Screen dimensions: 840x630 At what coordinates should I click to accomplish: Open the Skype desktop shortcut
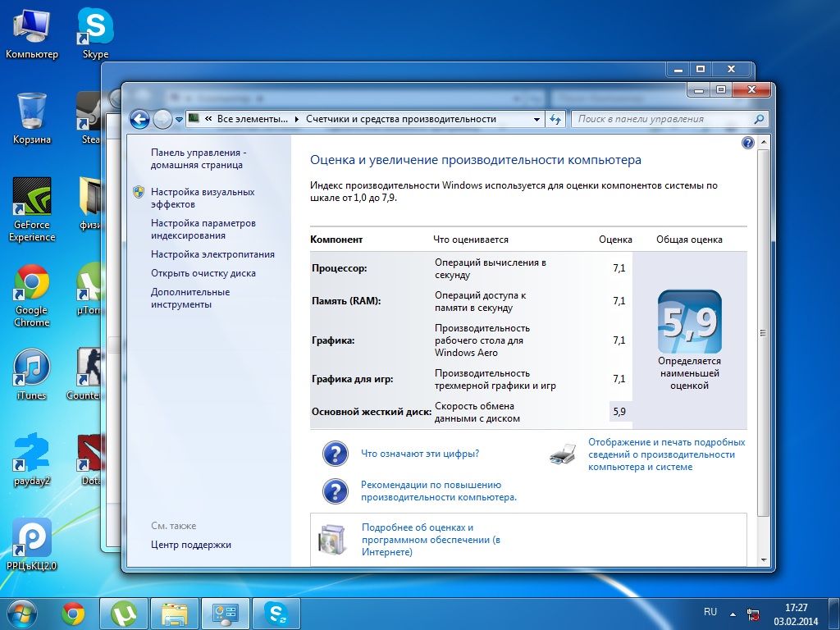[95, 34]
